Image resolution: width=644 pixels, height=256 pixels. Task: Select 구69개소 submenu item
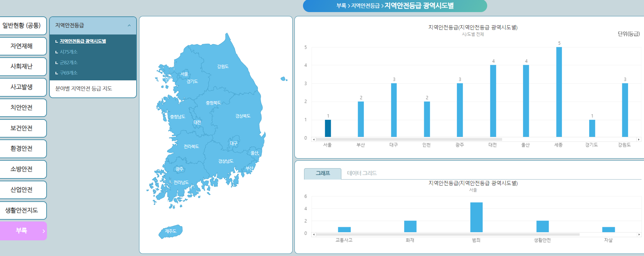point(69,73)
